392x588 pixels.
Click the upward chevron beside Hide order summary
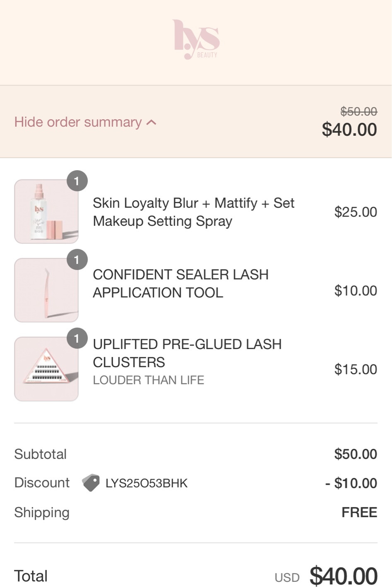[x=151, y=121]
